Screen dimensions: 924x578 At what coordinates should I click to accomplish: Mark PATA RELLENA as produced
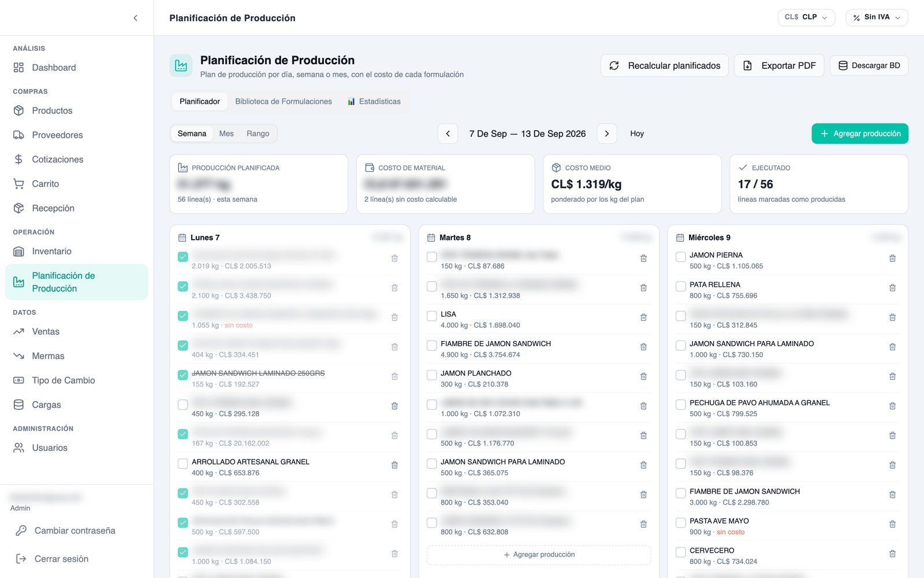point(681,286)
